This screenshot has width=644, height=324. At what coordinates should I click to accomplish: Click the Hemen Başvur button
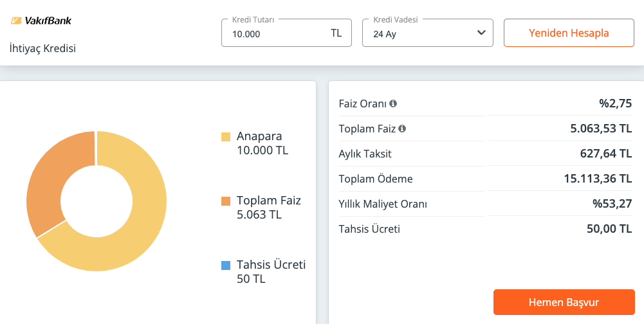564,302
